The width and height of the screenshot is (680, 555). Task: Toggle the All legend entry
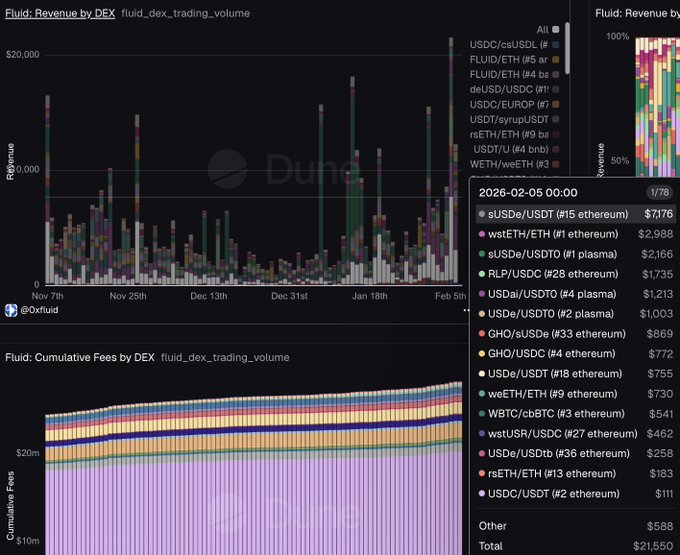point(547,29)
